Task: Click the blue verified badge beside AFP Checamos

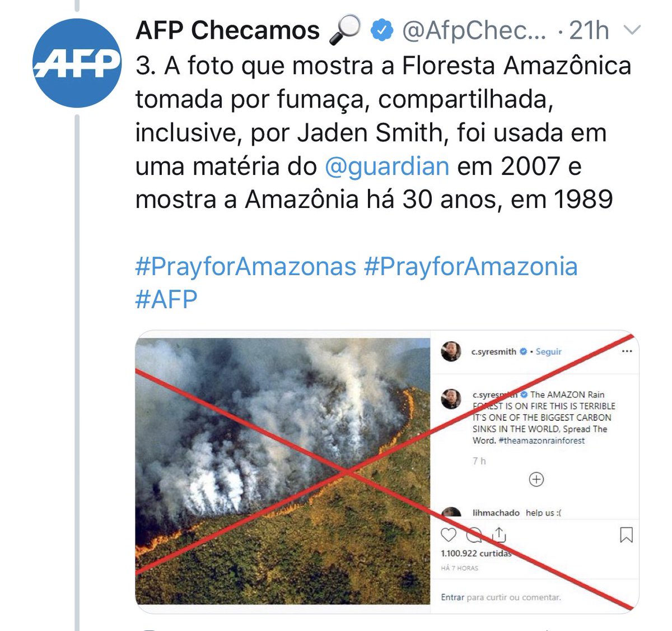Action: click(382, 31)
